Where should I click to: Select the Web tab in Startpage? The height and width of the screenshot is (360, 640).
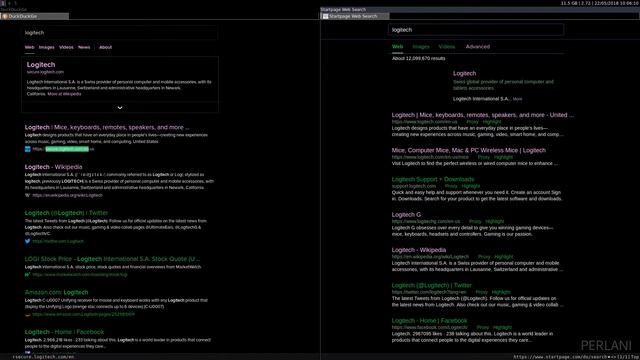pyautogui.click(x=398, y=47)
